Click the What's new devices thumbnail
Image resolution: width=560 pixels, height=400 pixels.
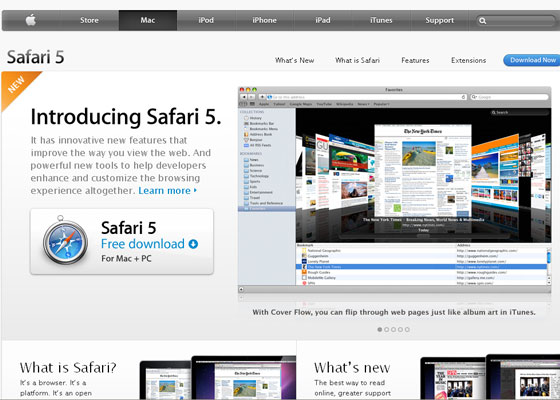(490, 377)
